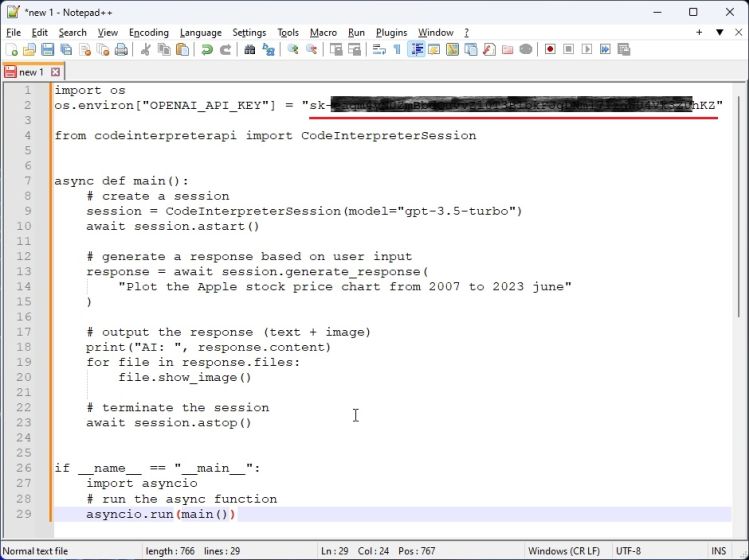Open the UTF-8 encoding selector in the status bar

629,551
